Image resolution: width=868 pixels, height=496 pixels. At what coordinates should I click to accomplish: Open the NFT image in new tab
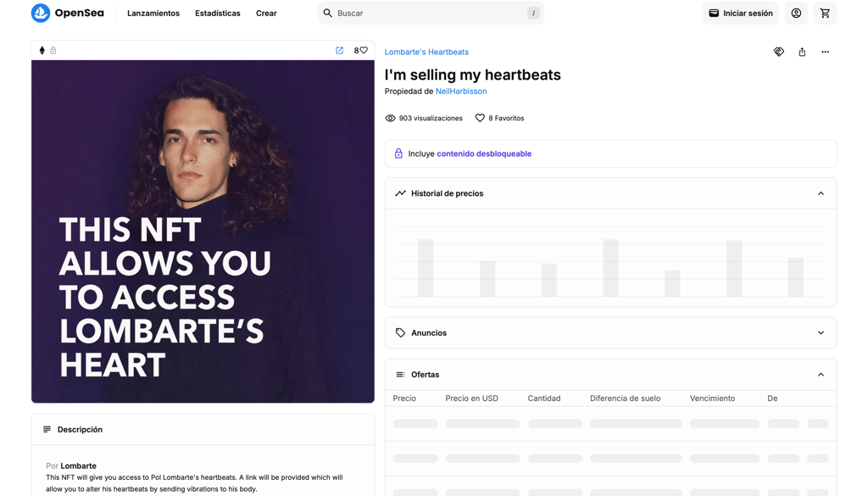pyautogui.click(x=339, y=51)
